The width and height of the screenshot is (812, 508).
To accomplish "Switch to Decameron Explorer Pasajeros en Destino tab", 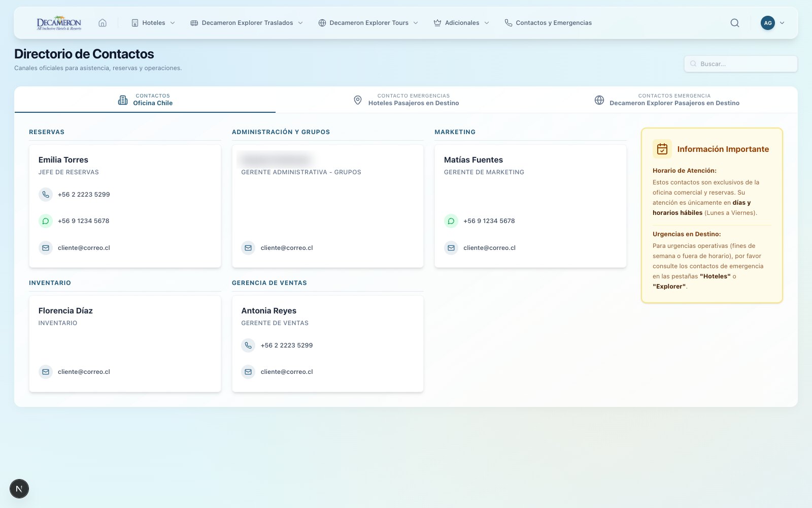I will [667, 100].
